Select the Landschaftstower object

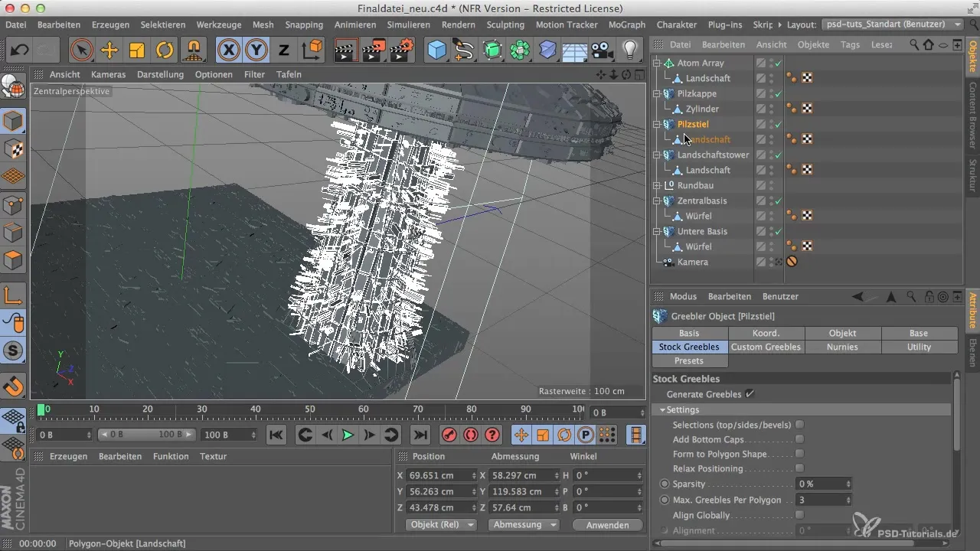(x=713, y=155)
